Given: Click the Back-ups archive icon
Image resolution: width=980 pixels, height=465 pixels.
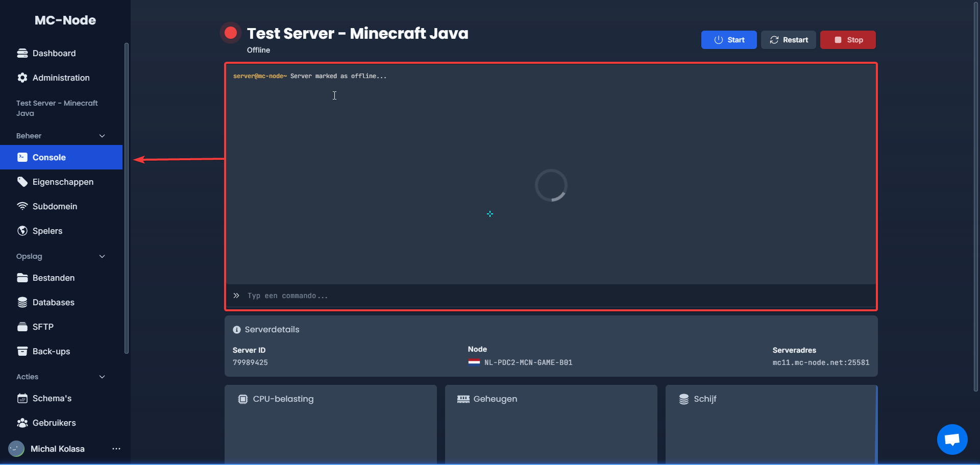Looking at the screenshot, I should point(22,351).
